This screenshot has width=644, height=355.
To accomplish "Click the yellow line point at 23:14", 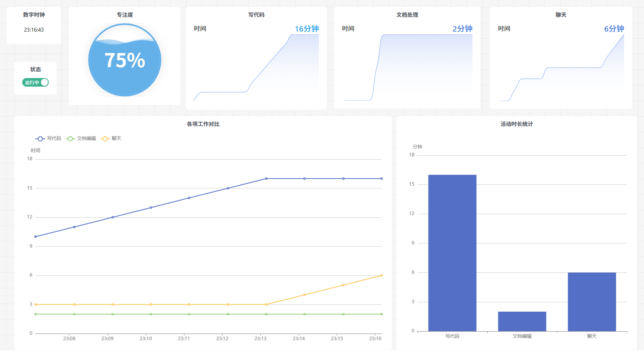I will [304, 295].
